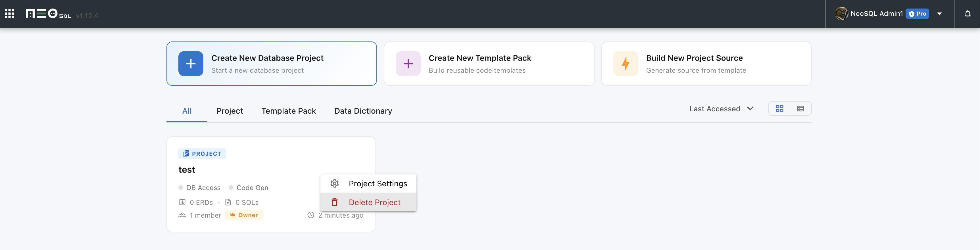Click 'Generate source from template' subtitle
Screen dimensions: 980x250
coord(696,70)
